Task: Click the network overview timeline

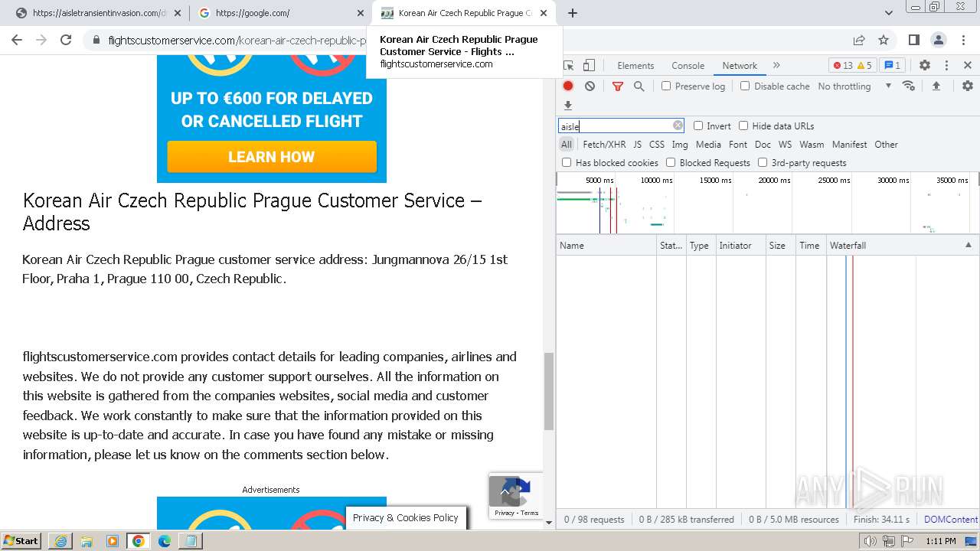Action: (767, 203)
